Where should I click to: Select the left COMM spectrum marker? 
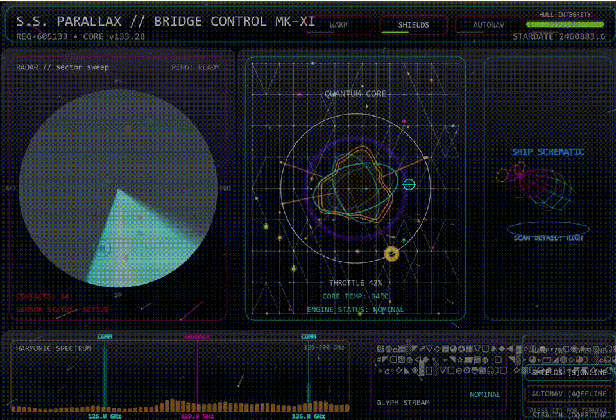pyautogui.click(x=105, y=373)
